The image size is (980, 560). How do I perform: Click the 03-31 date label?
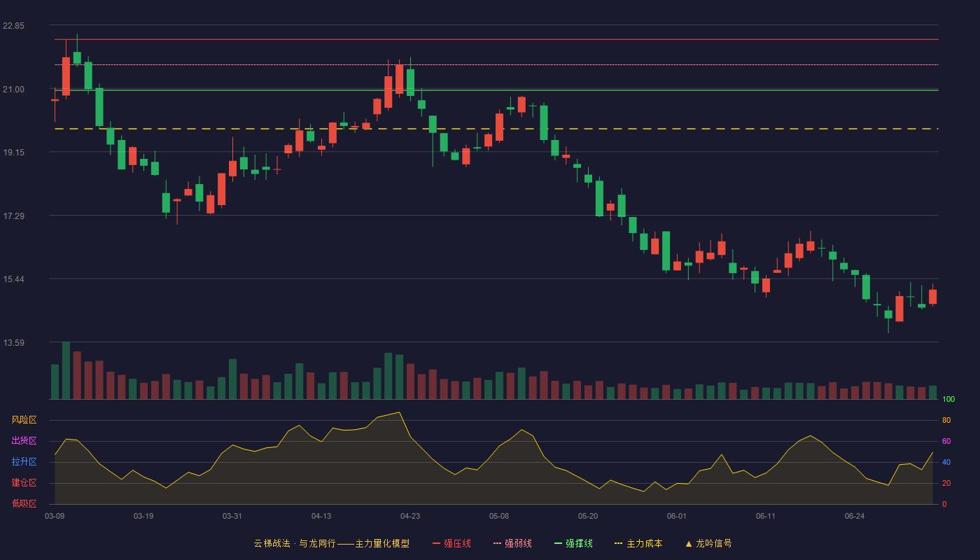pyautogui.click(x=232, y=516)
